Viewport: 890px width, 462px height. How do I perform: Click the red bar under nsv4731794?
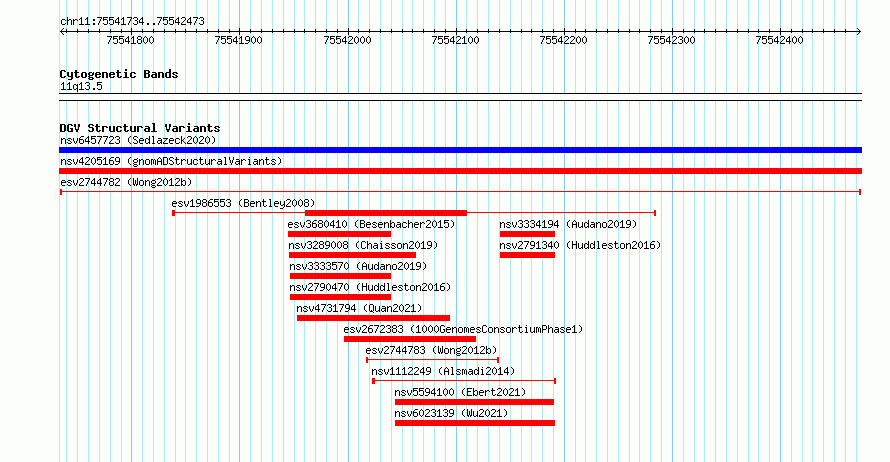pyautogui.click(x=373, y=318)
